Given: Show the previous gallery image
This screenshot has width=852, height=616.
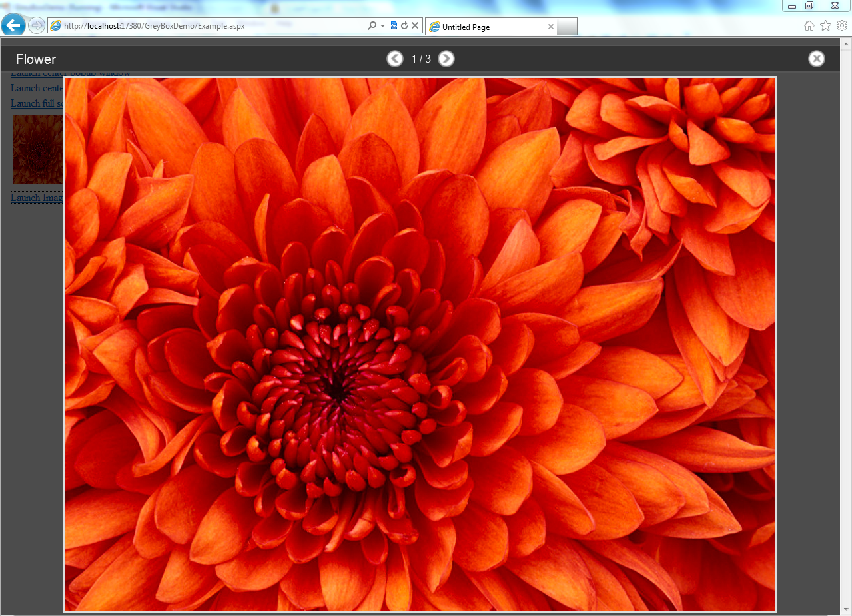Looking at the screenshot, I should pyautogui.click(x=395, y=59).
